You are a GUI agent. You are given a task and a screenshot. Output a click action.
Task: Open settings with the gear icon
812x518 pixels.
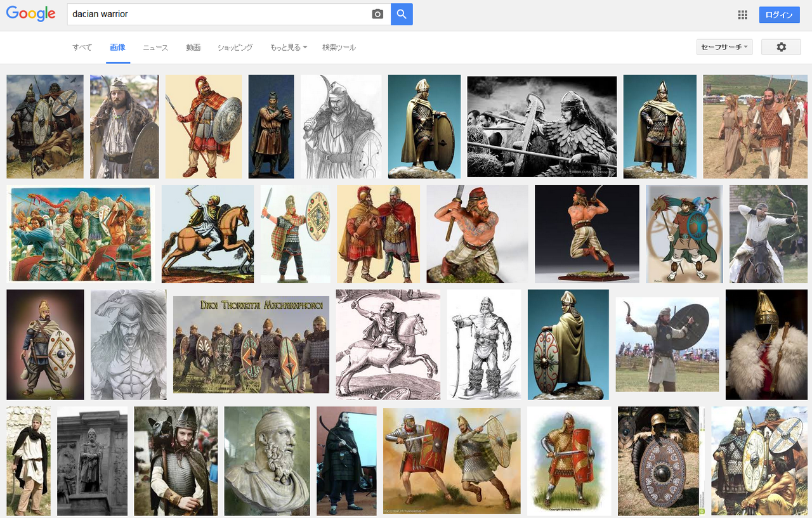[x=781, y=47]
